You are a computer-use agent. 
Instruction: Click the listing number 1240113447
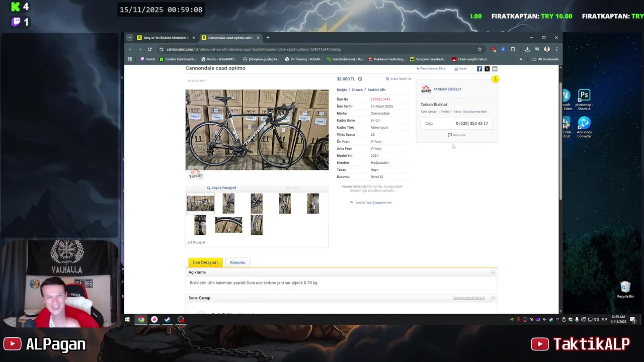[x=380, y=99]
